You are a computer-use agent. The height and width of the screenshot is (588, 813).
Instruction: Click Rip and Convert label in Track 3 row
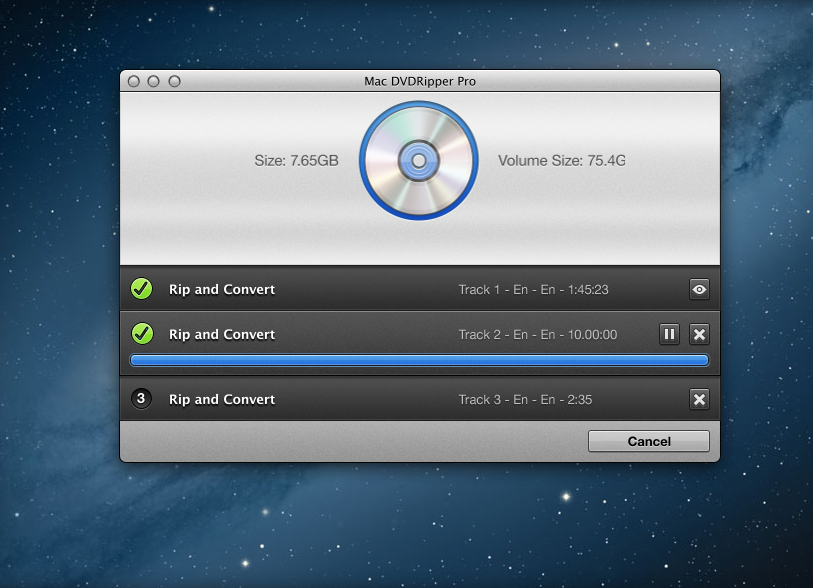point(222,399)
